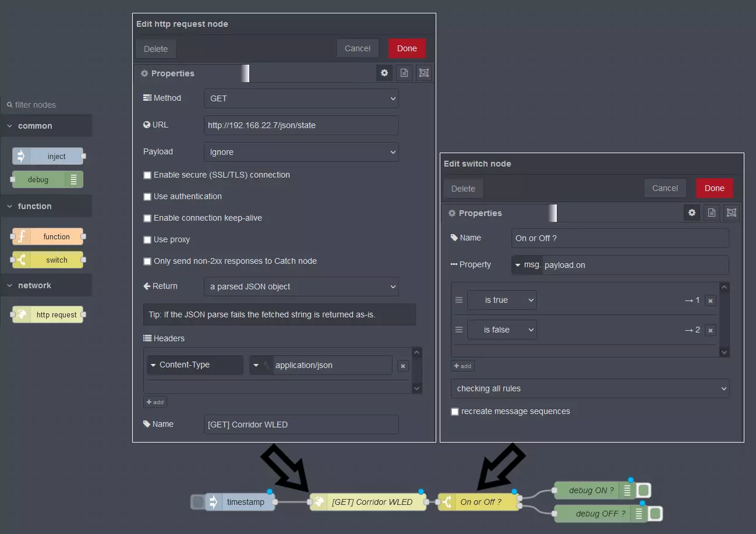Cancel the switch node edit

[x=665, y=188]
